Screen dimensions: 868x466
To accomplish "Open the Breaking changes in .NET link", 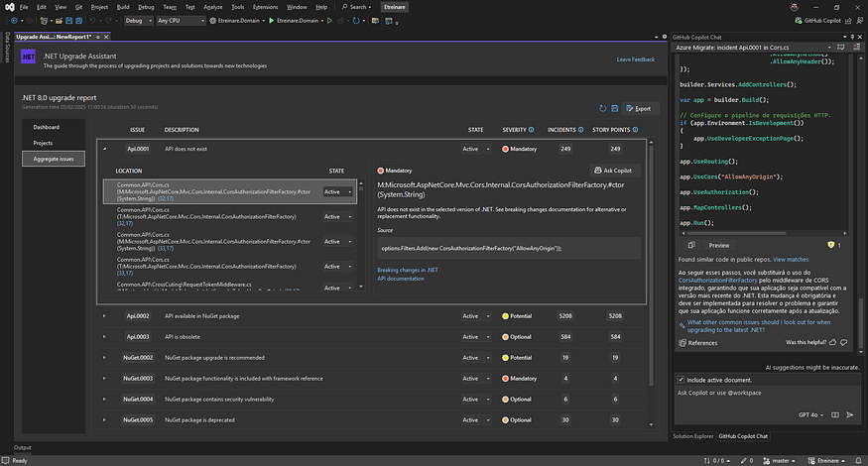I will pos(407,270).
